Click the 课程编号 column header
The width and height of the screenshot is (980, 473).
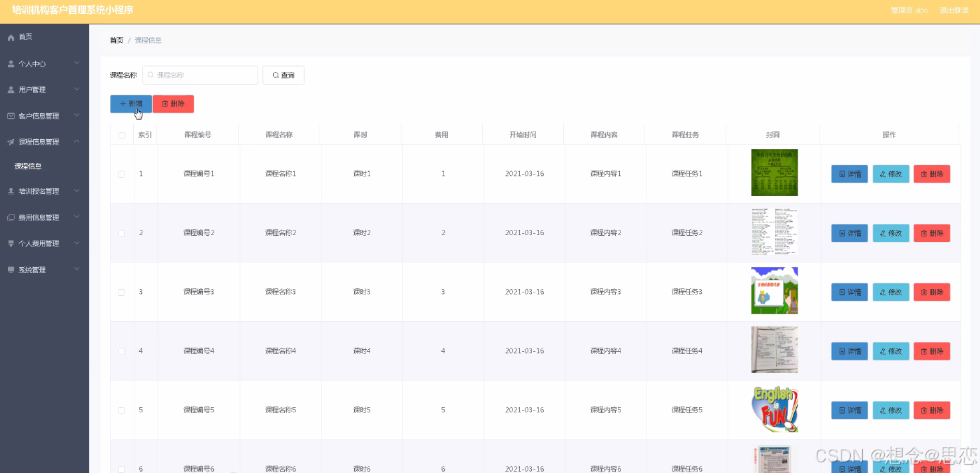click(x=198, y=135)
